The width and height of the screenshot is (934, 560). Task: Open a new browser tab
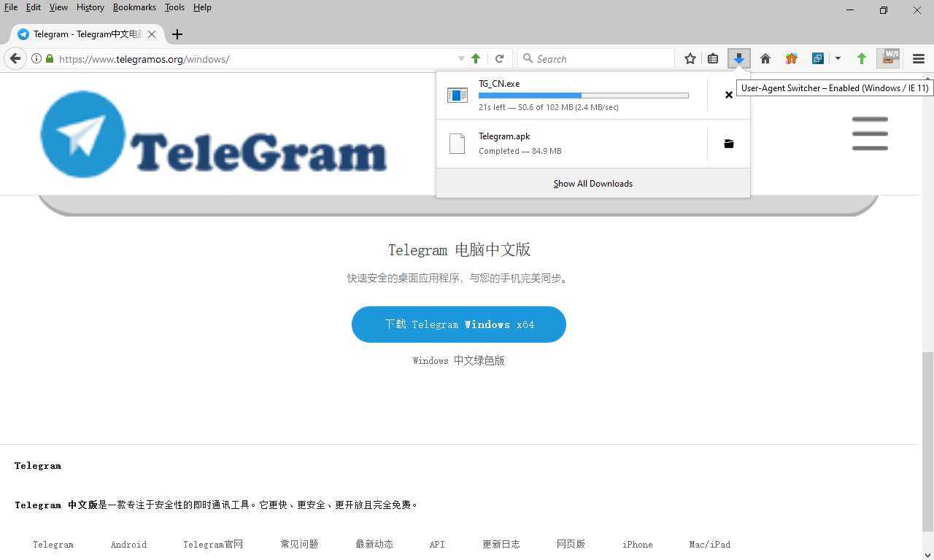click(x=177, y=34)
